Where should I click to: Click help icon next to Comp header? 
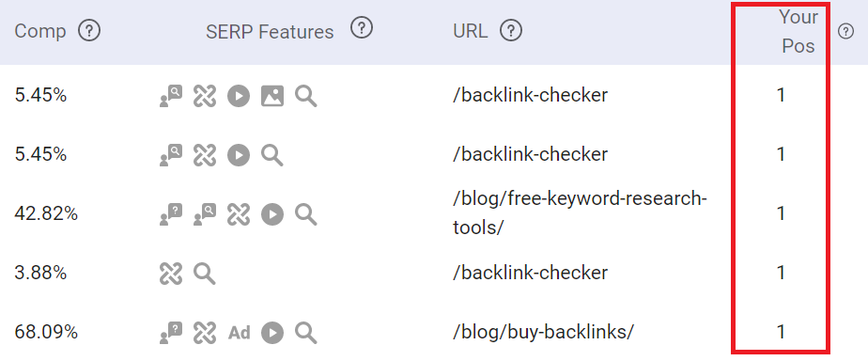(x=89, y=31)
